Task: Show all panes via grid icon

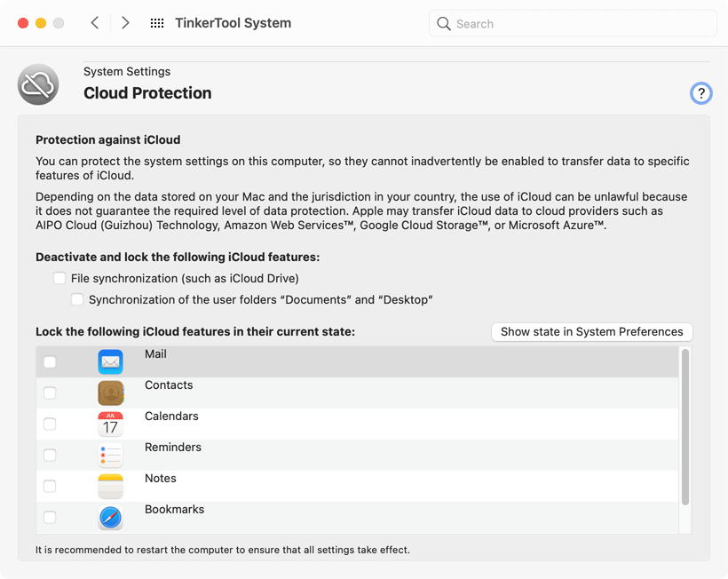Action: [157, 23]
